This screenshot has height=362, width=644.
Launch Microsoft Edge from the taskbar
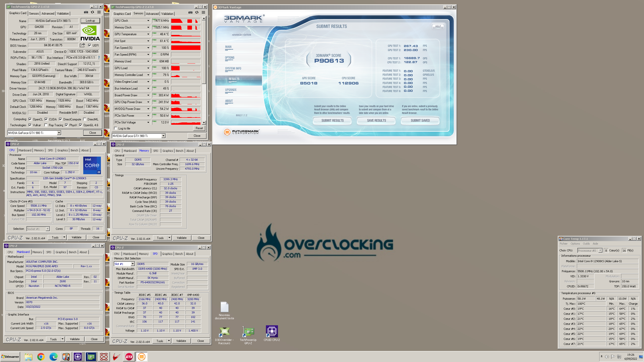(x=53, y=357)
